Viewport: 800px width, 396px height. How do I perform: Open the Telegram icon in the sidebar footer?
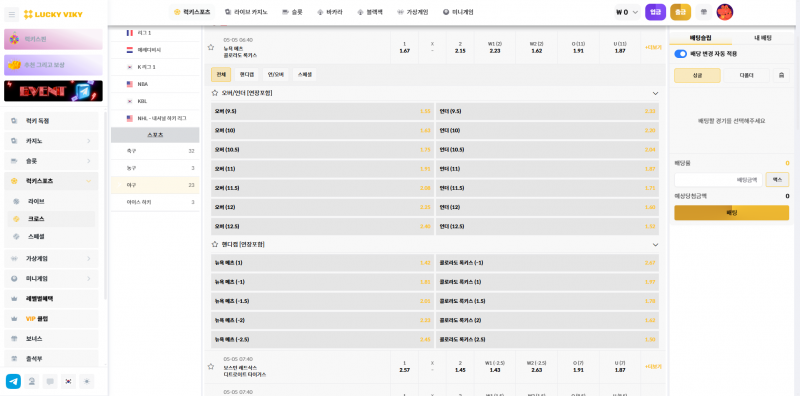13,381
